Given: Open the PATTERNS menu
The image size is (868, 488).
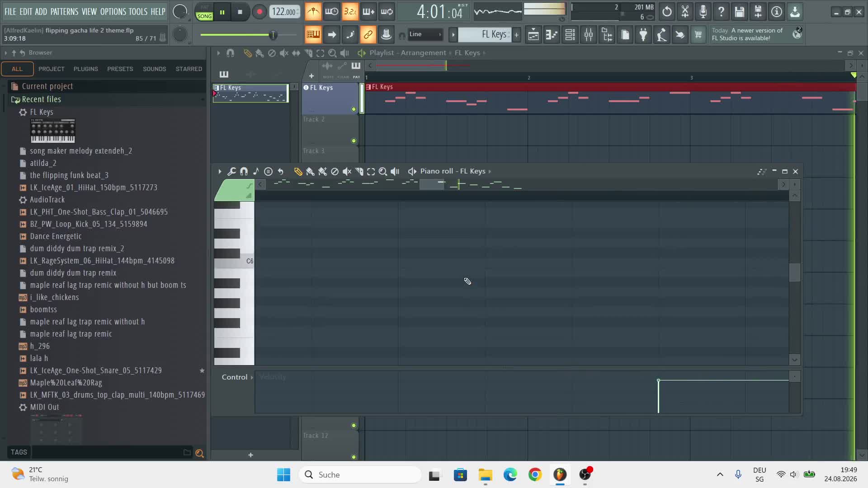Looking at the screenshot, I should tap(64, 12).
